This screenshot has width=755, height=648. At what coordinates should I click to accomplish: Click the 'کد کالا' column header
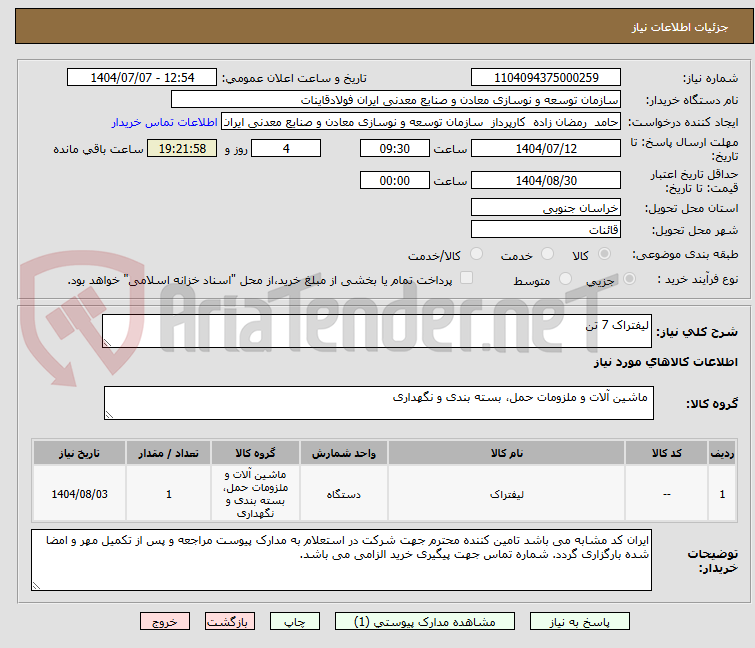coord(666,453)
